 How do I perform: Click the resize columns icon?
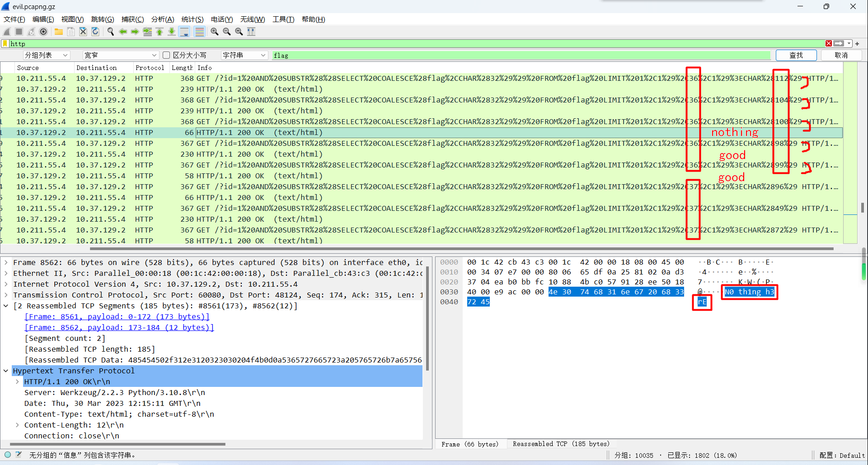pyautogui.click(x=251, y=32)
